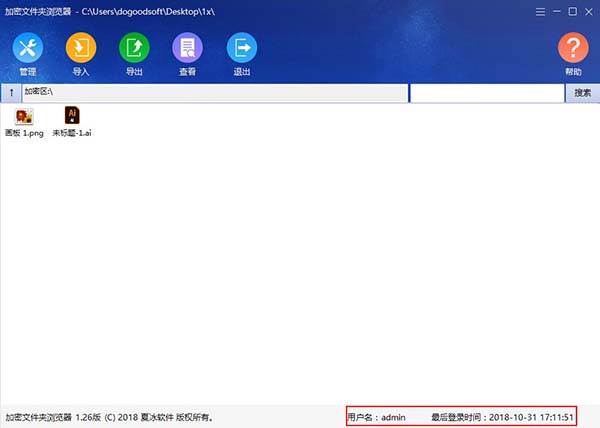Select the 画板 1.png file

[x=24, y=122]
